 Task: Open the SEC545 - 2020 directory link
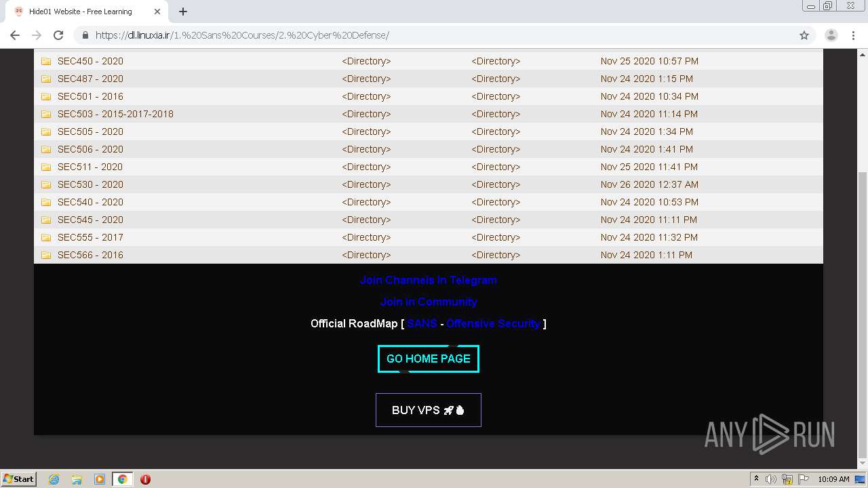[90, 220]
